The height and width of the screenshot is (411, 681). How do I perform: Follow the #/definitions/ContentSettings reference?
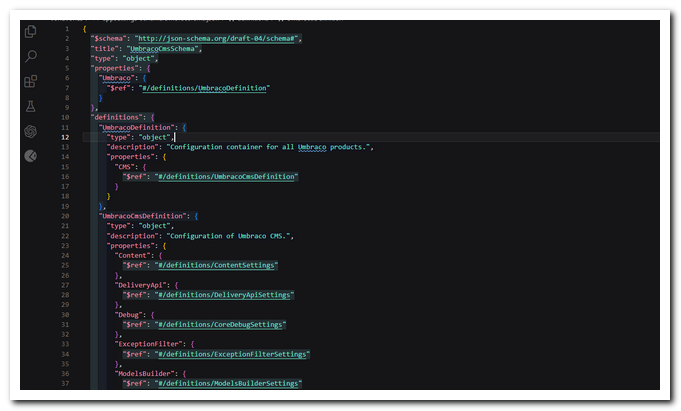tap(216, 265)
